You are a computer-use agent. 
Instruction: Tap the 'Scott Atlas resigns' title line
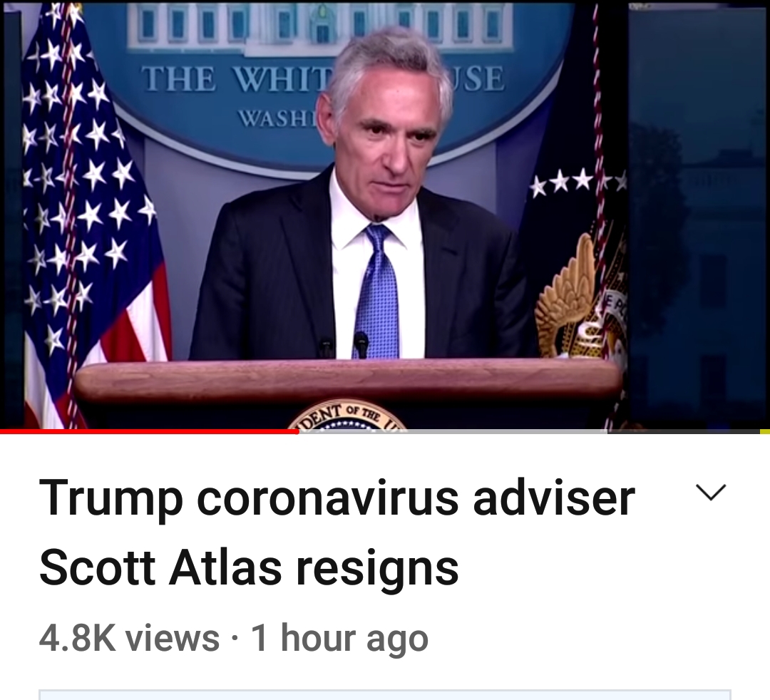point(249,570)
